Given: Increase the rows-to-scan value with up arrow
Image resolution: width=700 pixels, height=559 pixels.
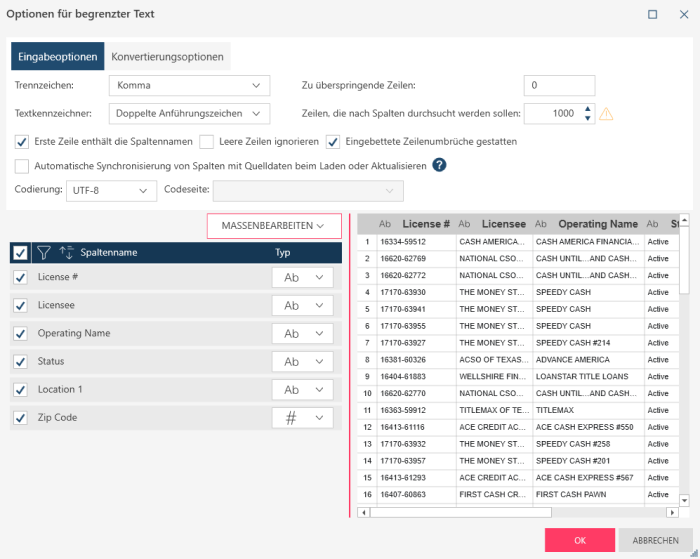Looking at the screenshot, I should coord(588,109).
